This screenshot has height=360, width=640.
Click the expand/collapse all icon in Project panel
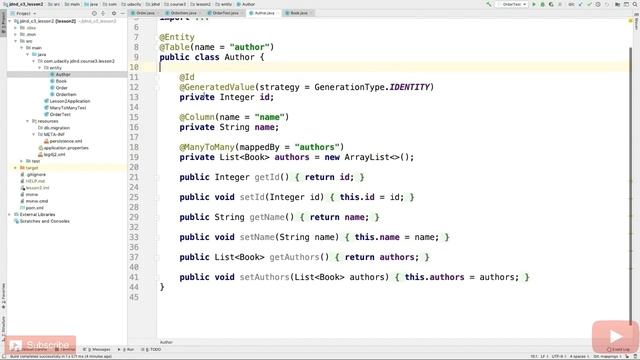point(103,13)
